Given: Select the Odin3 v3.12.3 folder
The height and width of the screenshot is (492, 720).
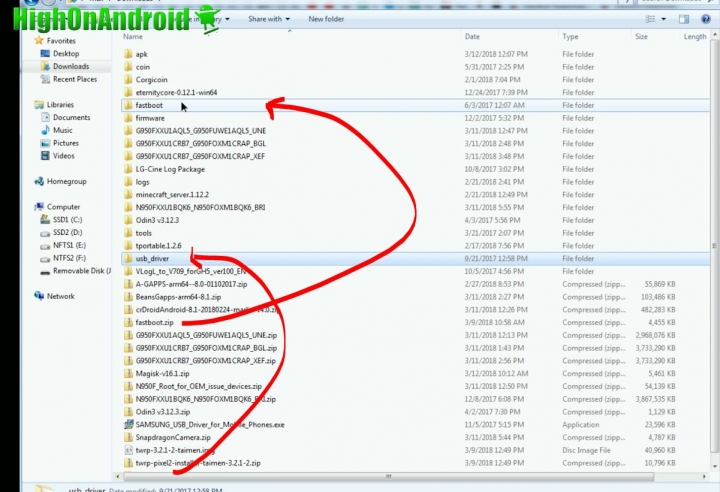Looking at the screenshot, I should [157, 220].
